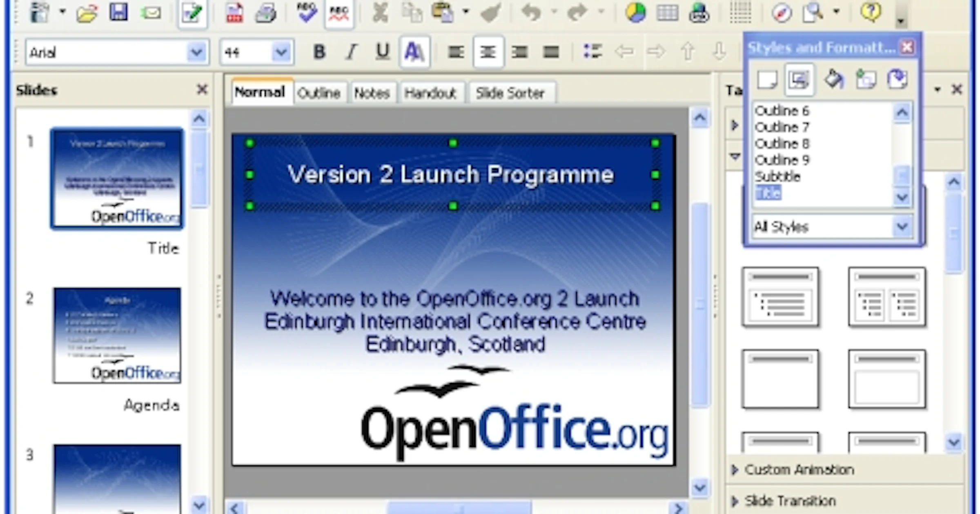The image size is (980, 514).
Task: Click the Promote left arrow icon
Action: [x=624, y=52]
